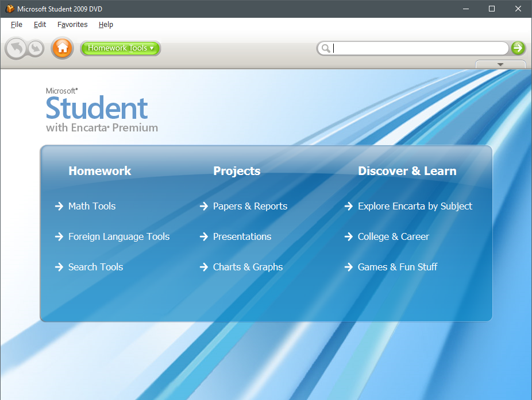Open Charts & Graphs link
The height and width of the screenshot is (400, 532).
coord(248,267)
